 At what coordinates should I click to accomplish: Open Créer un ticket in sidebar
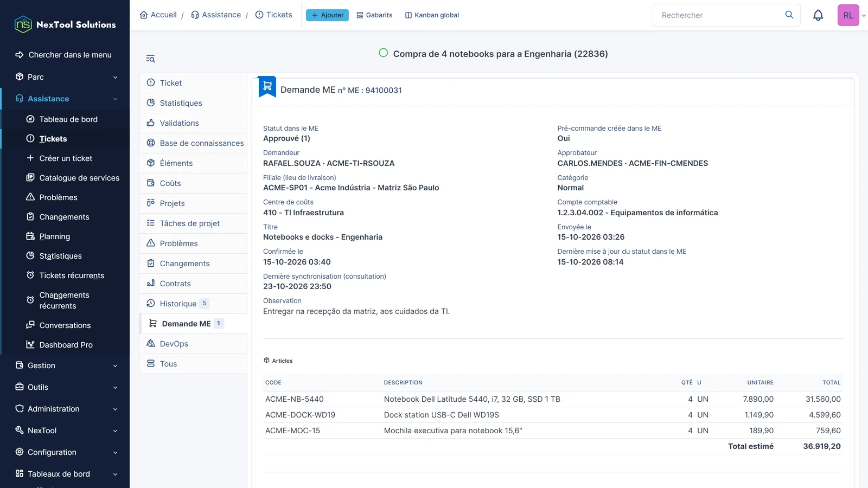66,158
